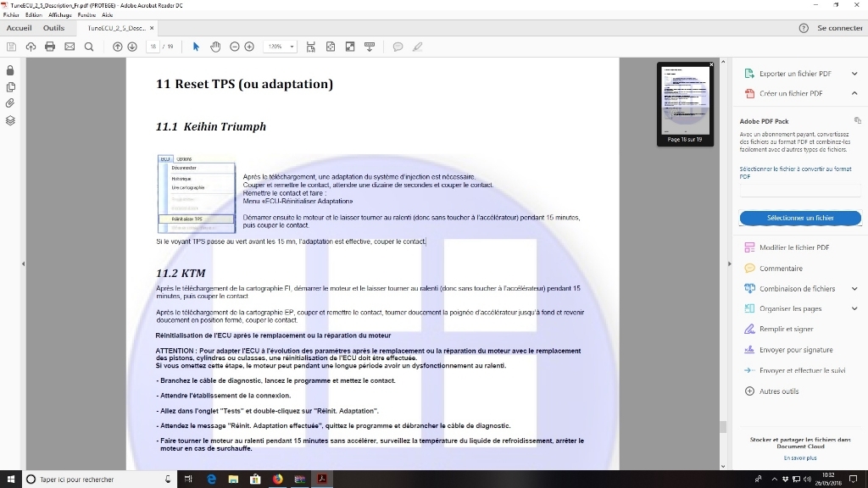The image size is (868, 488).
Task: Open Firefox from the taskbar
Action: pyautogui.click(x=277, y=480)
